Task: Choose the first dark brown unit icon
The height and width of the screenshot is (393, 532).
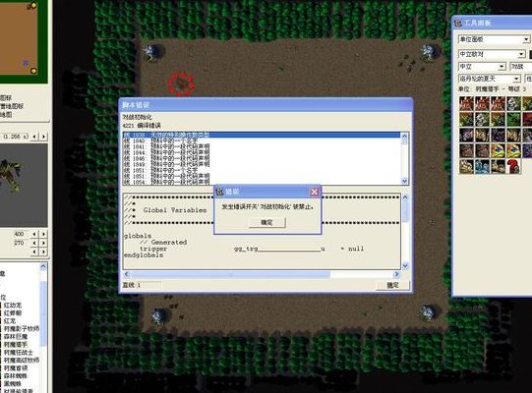Action: (x=466, y=151)
